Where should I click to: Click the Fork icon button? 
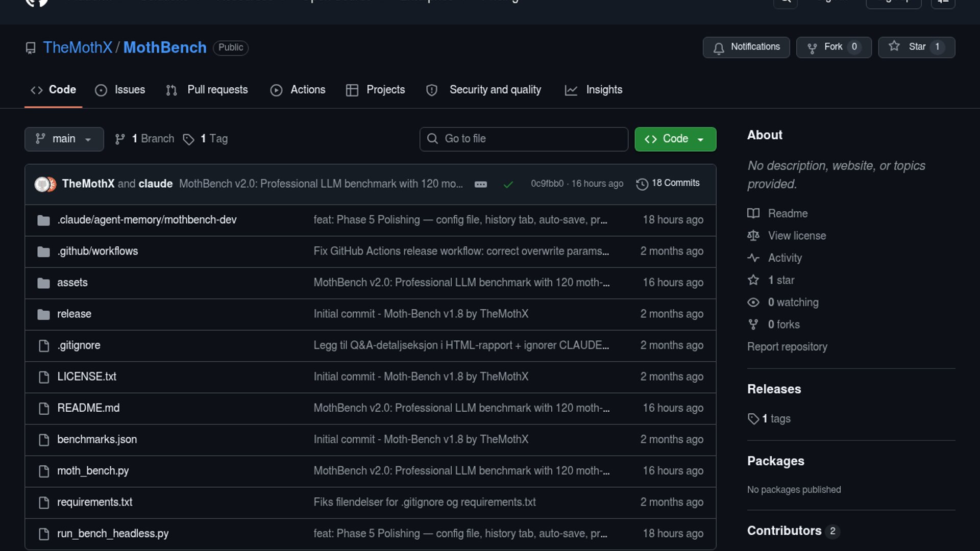(812, 48)
